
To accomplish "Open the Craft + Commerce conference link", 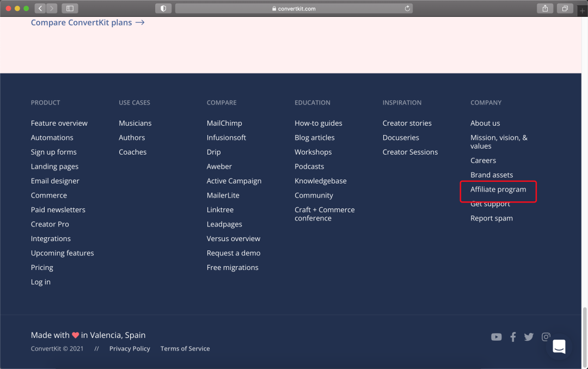I will [x=324, y=214].
